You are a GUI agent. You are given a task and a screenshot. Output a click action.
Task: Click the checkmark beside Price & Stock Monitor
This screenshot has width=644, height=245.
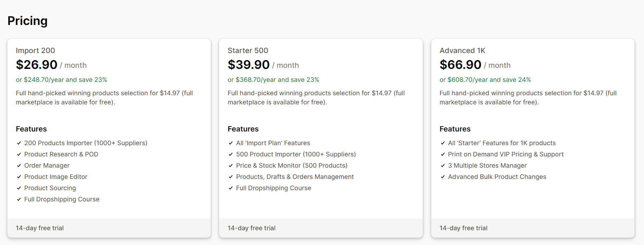(x=231, y=166)
